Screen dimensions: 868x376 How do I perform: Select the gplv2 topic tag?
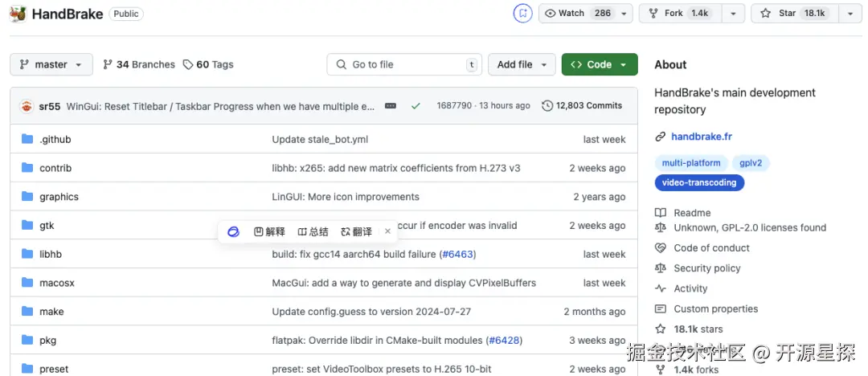[751, 163]
